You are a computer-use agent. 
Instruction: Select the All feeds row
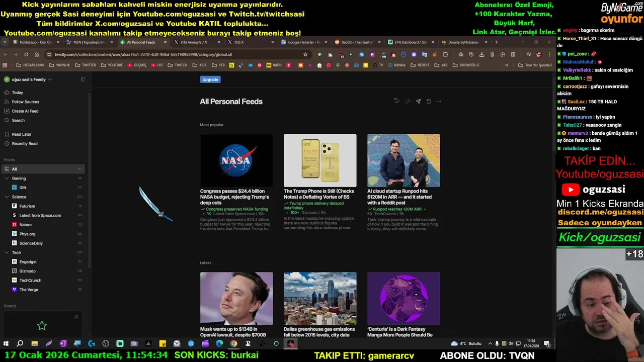pyautogui.click(x=43, y=169)
